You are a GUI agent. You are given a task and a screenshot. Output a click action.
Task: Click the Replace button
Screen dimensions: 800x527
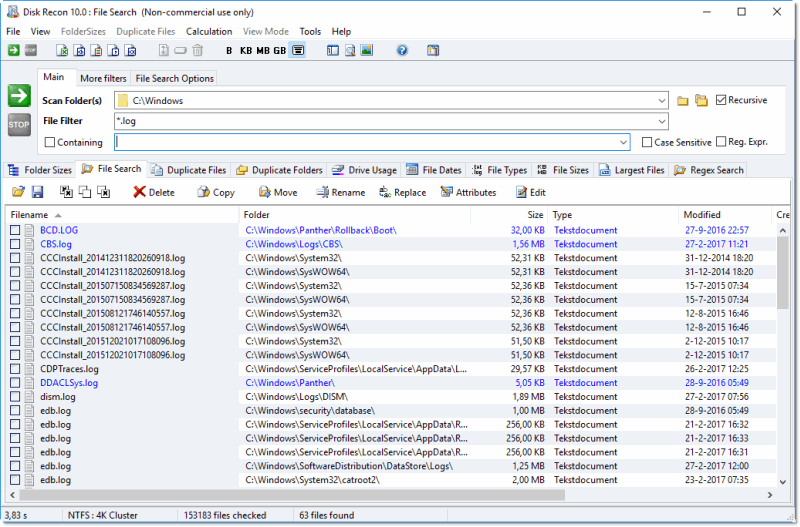click(x=403, y=192)
